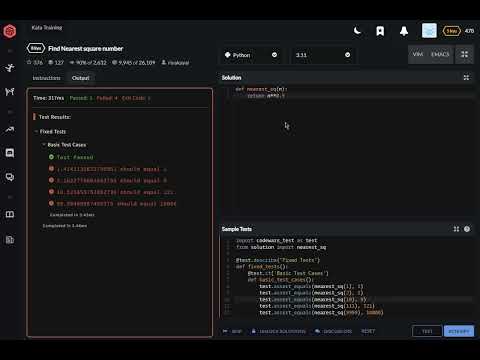Click the Kata Training header label
This screenshot has width=480, height=360.
pos(47,28)
